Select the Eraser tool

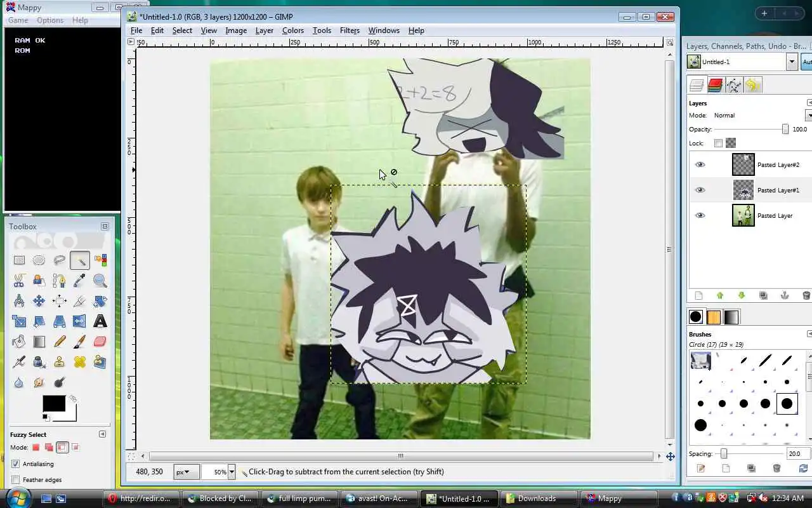[100, 342]
